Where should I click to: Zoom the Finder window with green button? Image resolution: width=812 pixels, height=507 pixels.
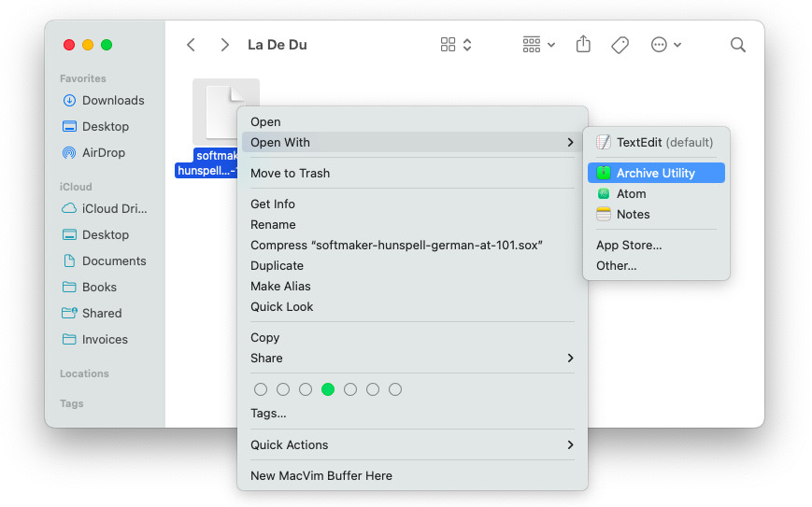[107, 45]
